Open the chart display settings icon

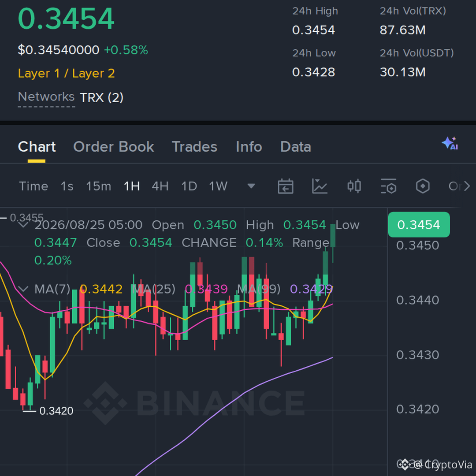coord(389,186)
